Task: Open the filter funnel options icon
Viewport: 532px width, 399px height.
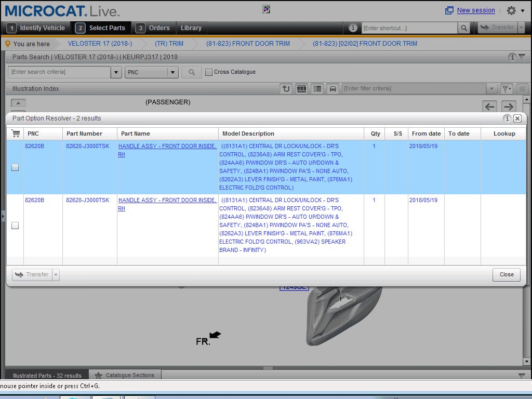Action: click(507, 88)
